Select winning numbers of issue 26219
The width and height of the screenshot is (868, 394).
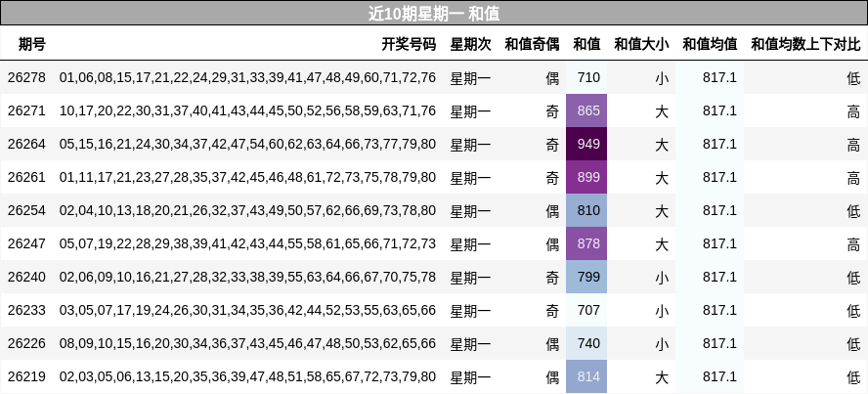[247, 376]
